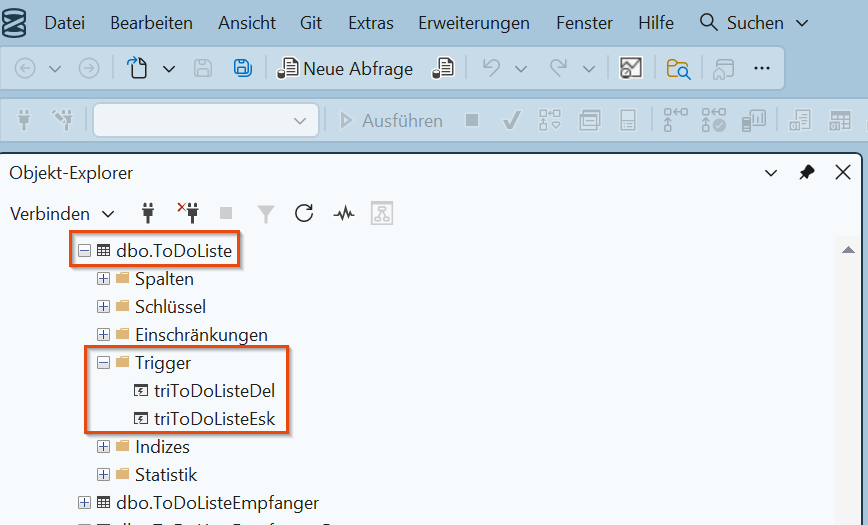Open the undo dropdown arrow
This screenshot has height=525, width=868.
[x=520, y=69]
